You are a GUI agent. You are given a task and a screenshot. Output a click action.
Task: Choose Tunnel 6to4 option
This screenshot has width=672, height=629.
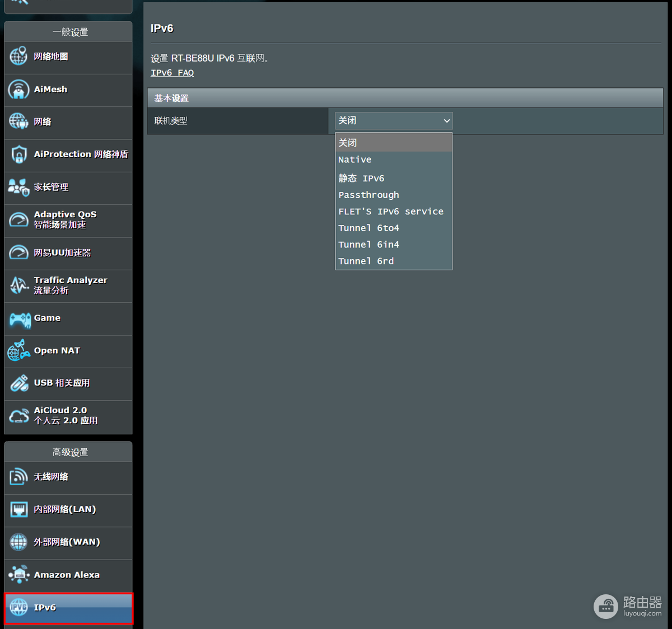(x=394, y=228)
